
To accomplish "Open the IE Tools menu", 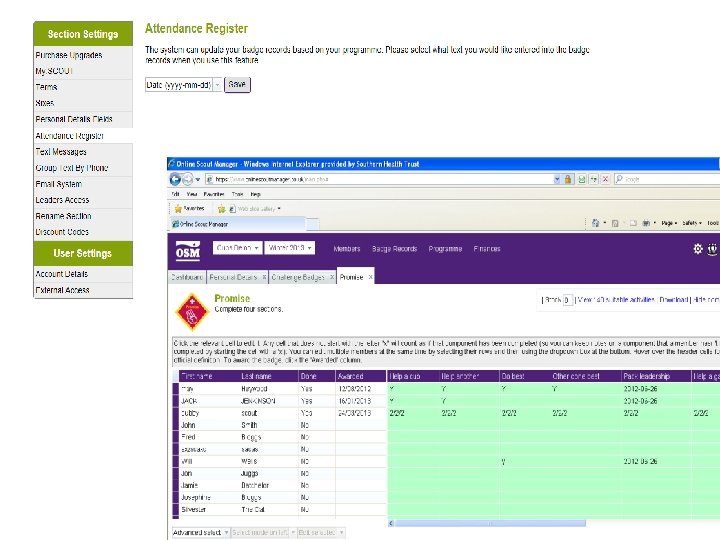I will click(237, 194).
